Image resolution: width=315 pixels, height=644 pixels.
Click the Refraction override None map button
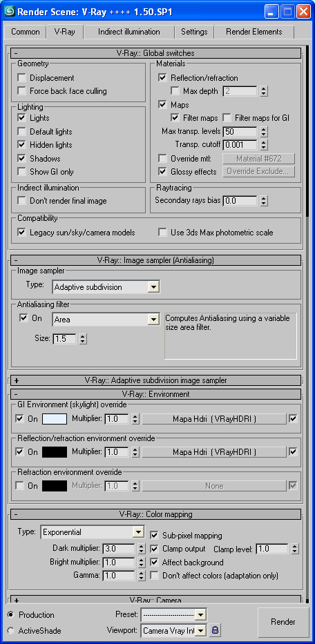(x=214, y=486)
